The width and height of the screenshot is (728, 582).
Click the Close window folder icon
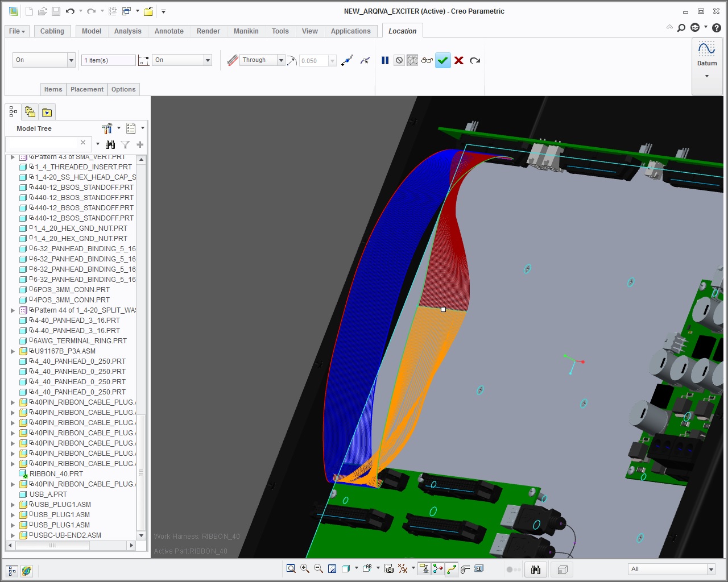click(148, 11)
